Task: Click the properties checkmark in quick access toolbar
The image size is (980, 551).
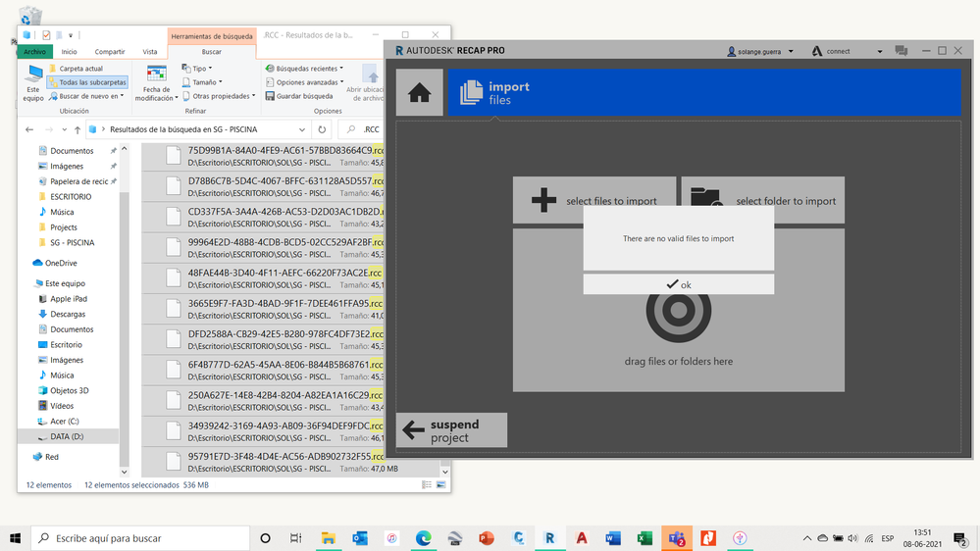Action: click(46, 35)
